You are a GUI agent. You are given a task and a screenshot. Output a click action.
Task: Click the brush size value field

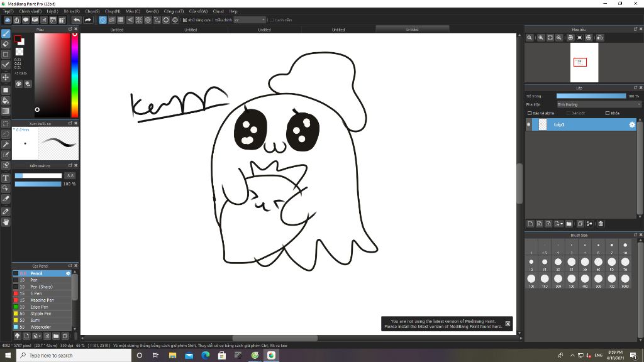click(x=70, y=176)
